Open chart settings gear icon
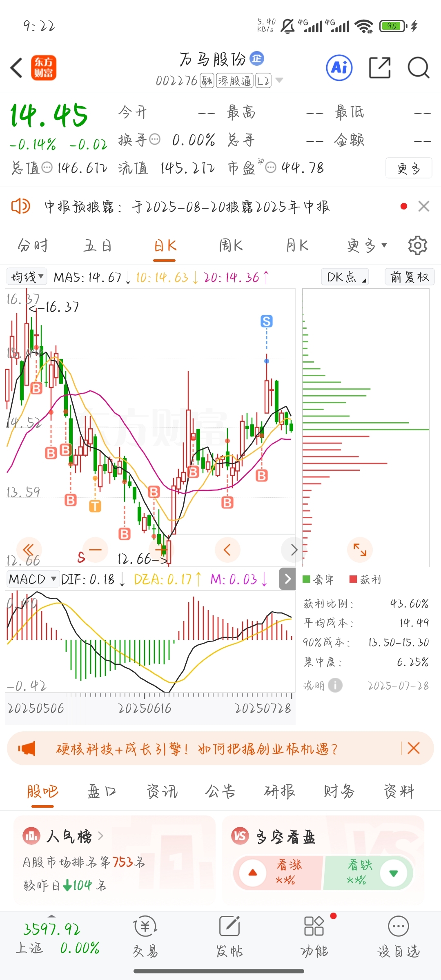 (x=418, y=245)
